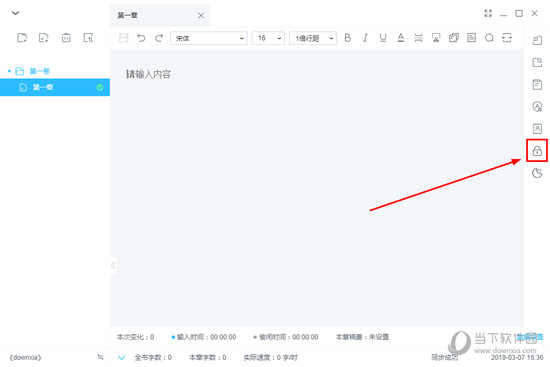Viewport: 550px width, 367px height.
Task: Click the night mode moon icon
Action: (x=537, y=173)
